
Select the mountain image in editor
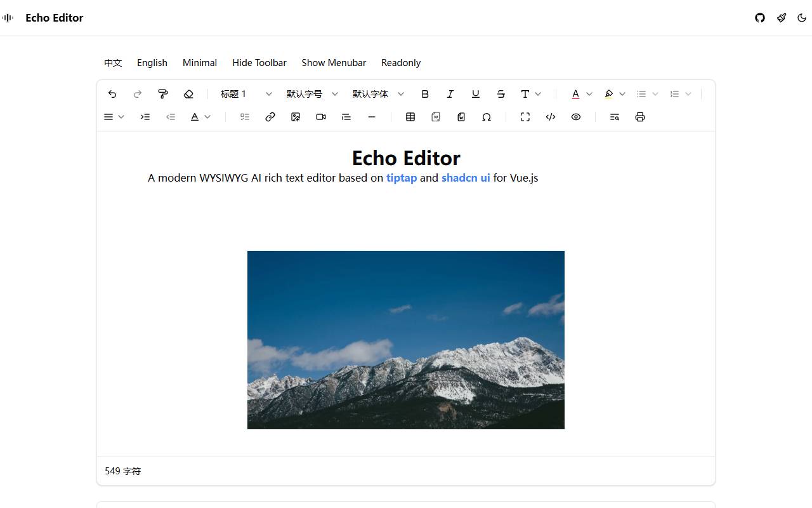pos(406,340)
